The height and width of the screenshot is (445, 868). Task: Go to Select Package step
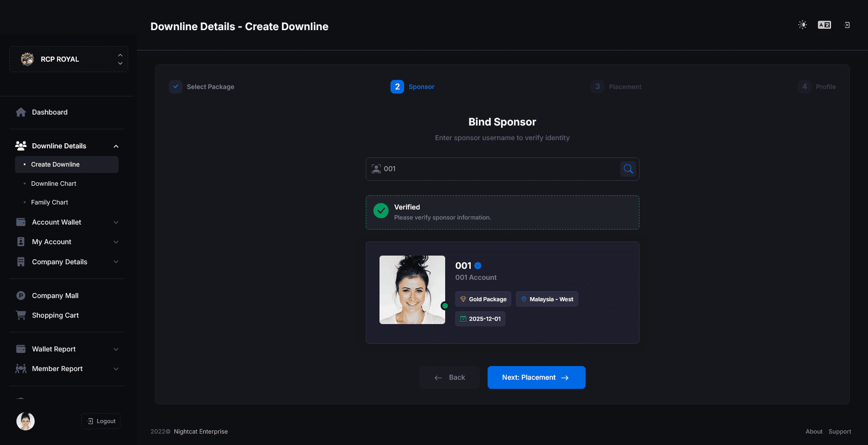point(202,87)
